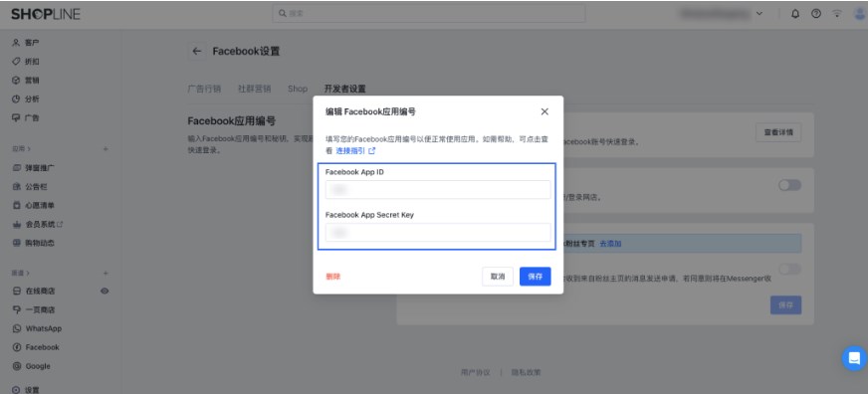868x394 pixels.
Task: Click the background 保存 button below Messenger
Action: point(785,304)
